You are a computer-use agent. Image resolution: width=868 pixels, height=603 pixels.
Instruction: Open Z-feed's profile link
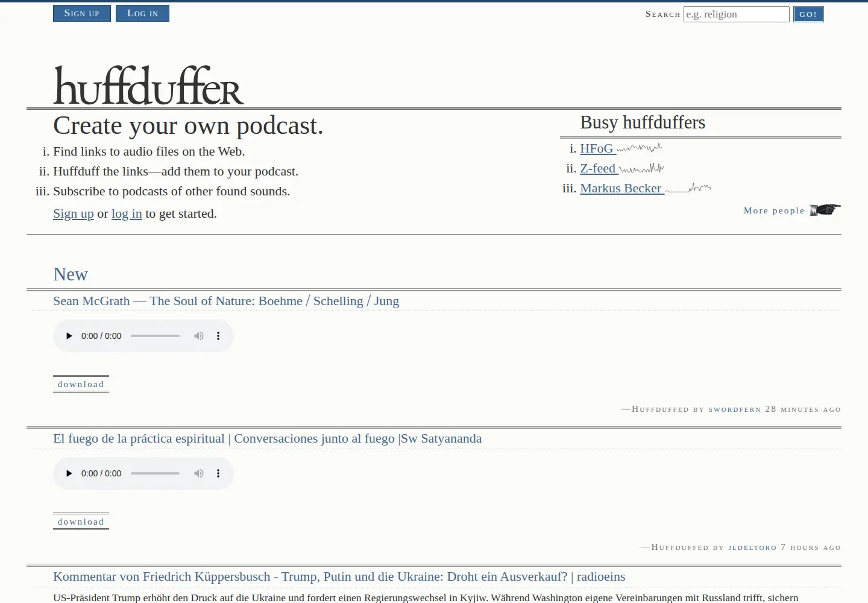tap(598, 168)
